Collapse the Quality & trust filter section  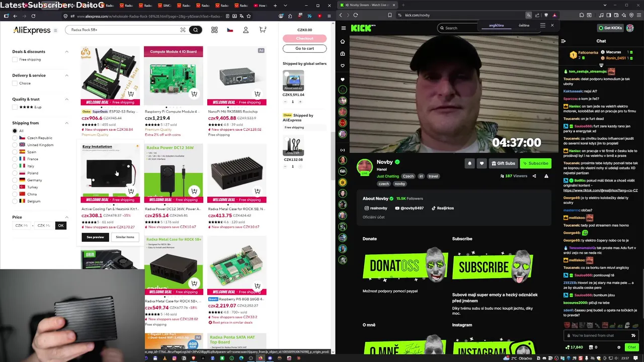[66, 99]
